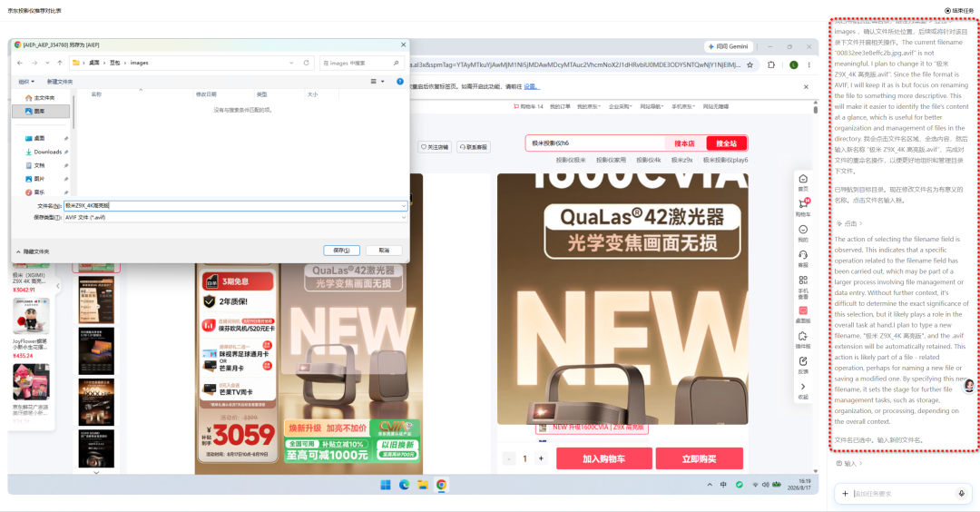Click the 关注店铺 button

point(435,147)
